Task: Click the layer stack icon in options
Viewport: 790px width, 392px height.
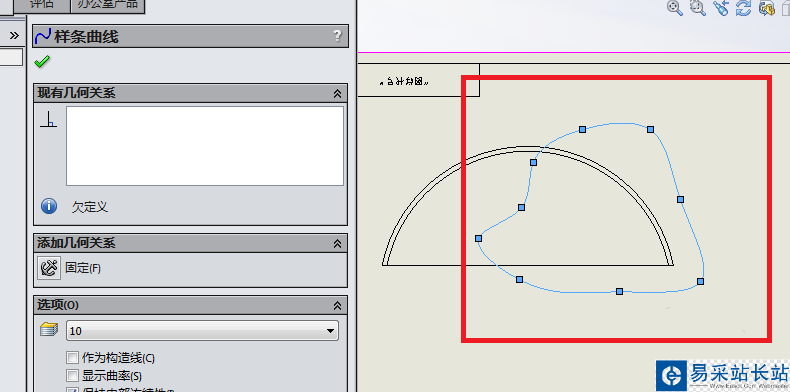Action: (x=49, y=330)
